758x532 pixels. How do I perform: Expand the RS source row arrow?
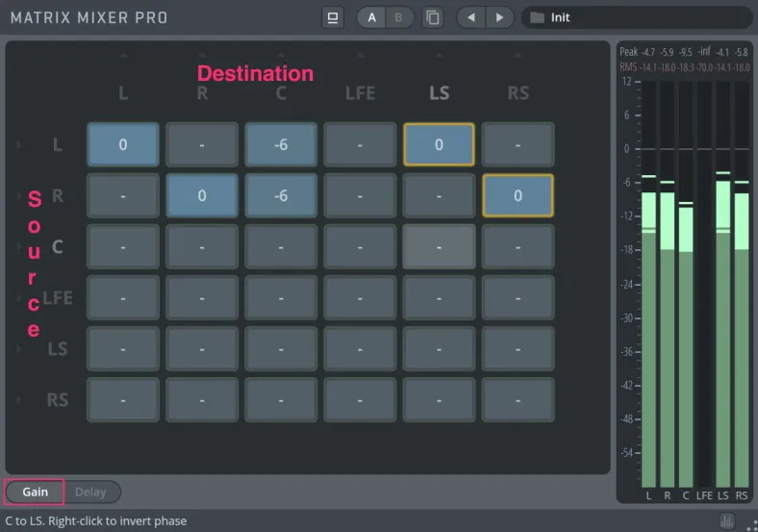[x=18, y=399]
